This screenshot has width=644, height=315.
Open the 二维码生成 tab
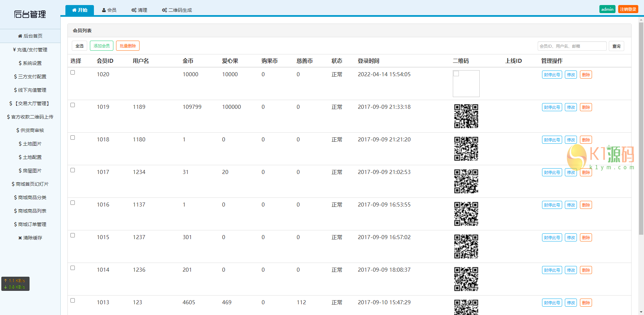pyautogui.click(x=177, y=10)
